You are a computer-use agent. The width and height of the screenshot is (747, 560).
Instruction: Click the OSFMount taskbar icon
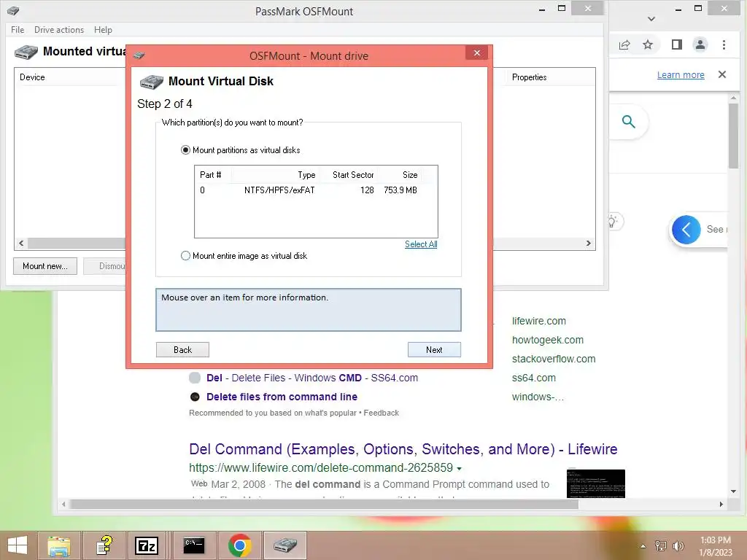coord(285,545)
